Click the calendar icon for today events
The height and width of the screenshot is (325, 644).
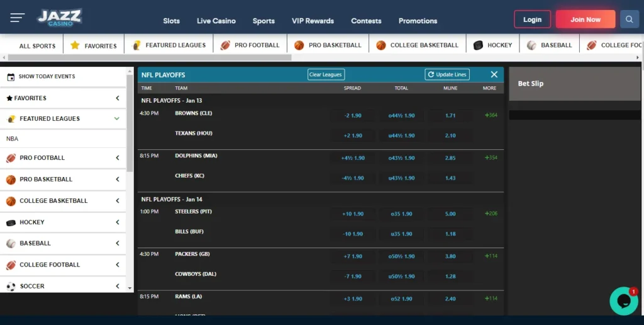click(11, 77)
